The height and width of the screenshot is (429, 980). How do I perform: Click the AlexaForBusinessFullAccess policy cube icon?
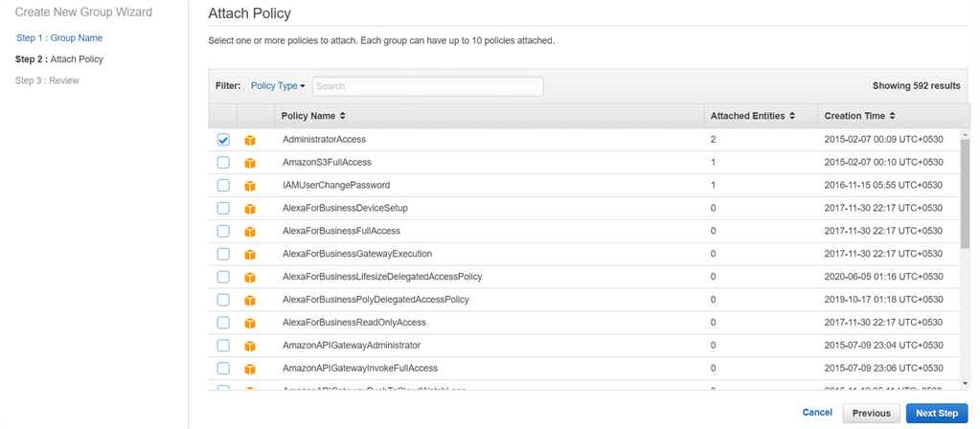pyautogui.click(x=250, y=232)
